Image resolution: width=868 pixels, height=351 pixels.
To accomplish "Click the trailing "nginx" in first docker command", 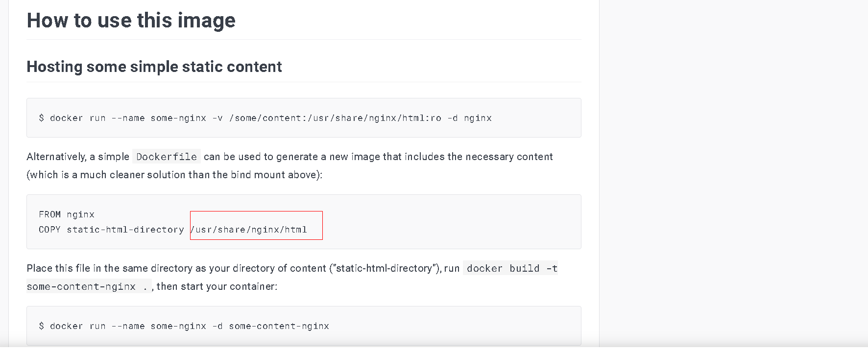I will point(478,118).
